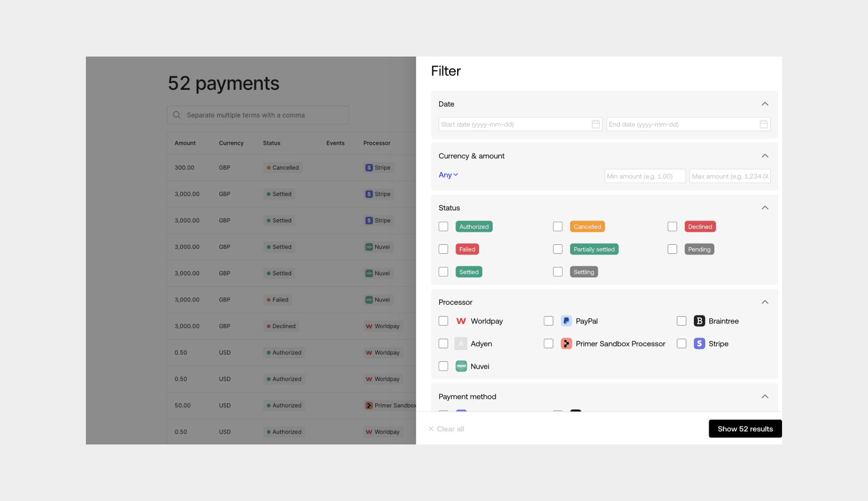Open the Any currency dropdown
Image resolution: width=868 pixels, height=501 pixels.
pyautogui.click(x=448, y=175)
